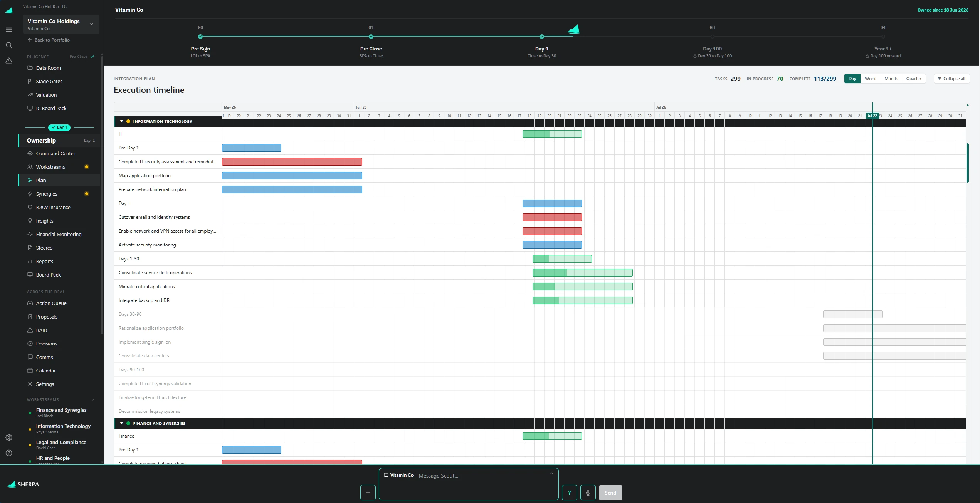Open the alerts warning triangle icon
980x503 pixels.
pos(9,60)
